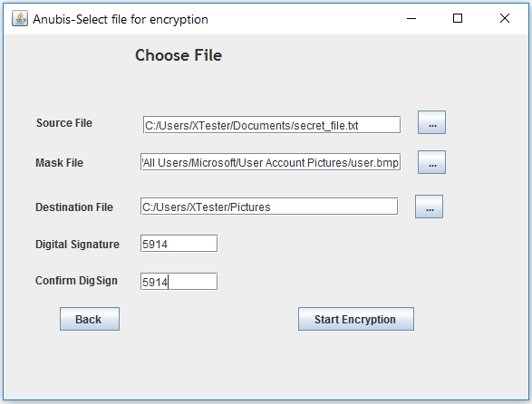Image resolution: width=532 pixels, height=404 pixels.
Task: Click the Destination File label
Action: click(74, 207)
